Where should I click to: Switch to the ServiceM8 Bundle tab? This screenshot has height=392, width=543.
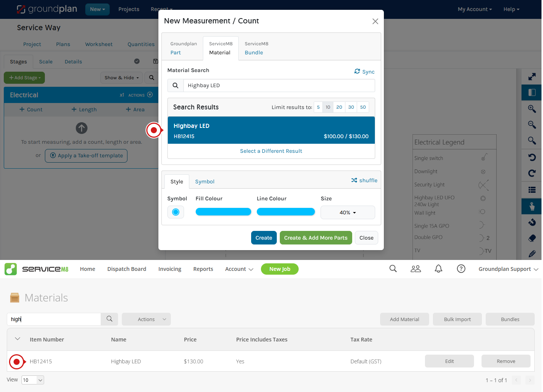click(x=256, y=48)
